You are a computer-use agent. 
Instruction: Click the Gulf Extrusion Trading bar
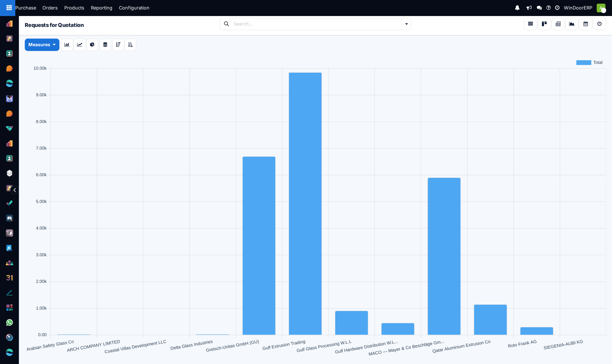click(x=305, y=204)
